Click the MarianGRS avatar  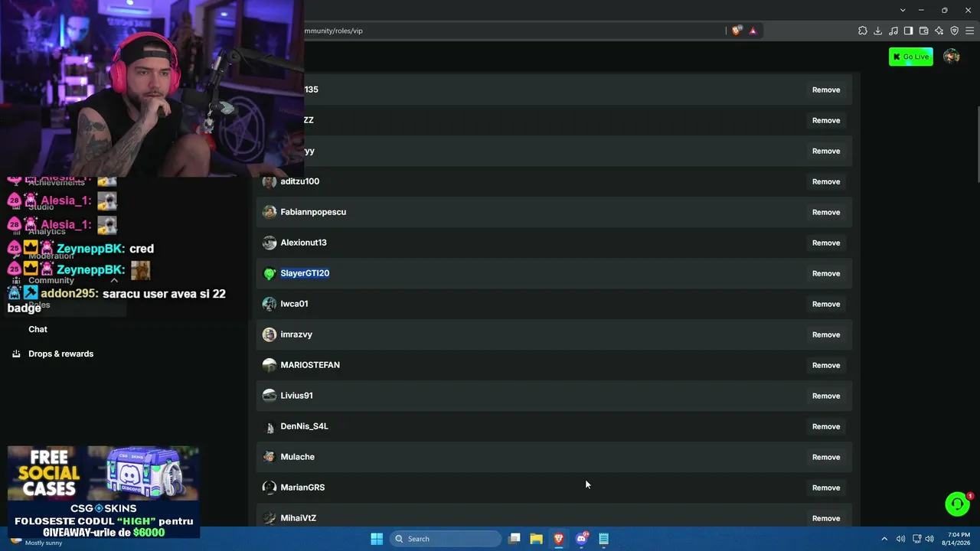269,487
